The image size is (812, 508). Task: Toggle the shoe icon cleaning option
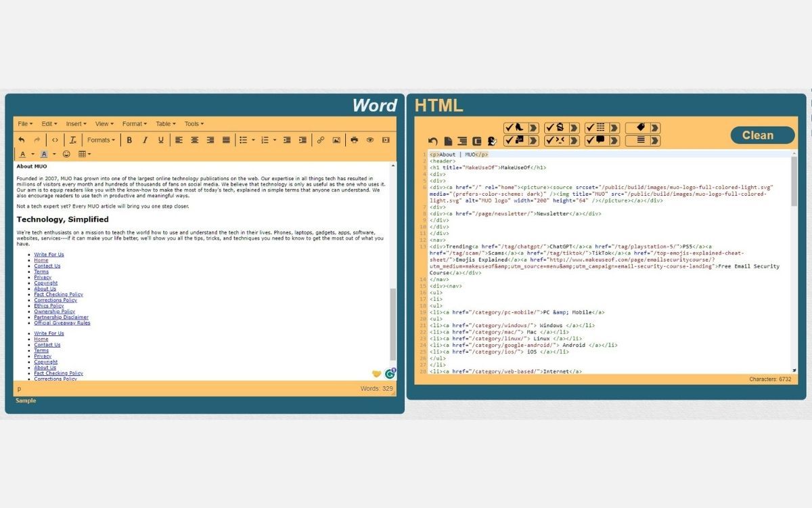tap(516, 128)
